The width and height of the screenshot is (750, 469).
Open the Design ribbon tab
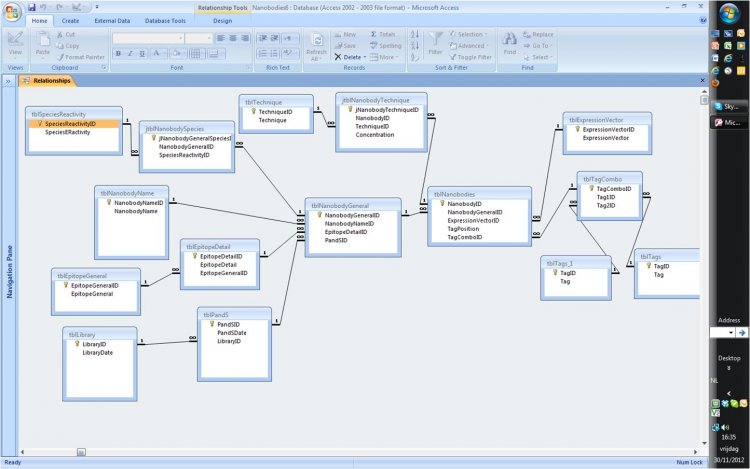pyautogui.click(x=222, y=20)
